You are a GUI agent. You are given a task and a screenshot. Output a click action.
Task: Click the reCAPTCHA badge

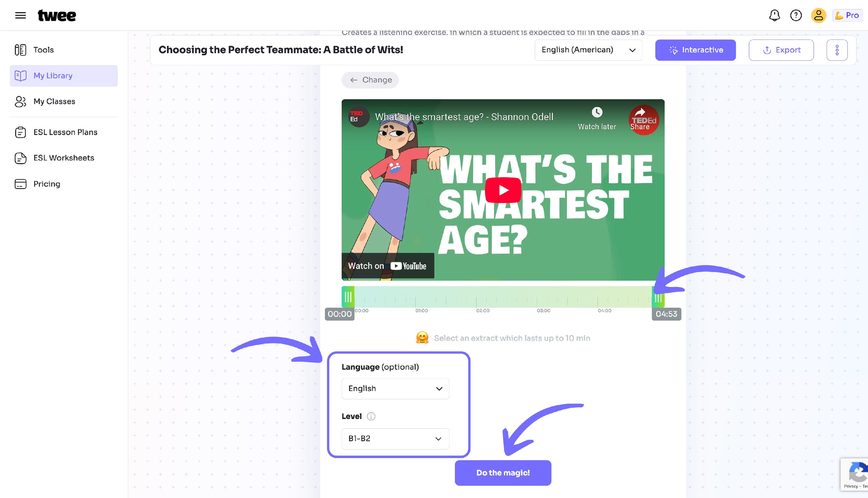pyautogui.click(x=854, y=474)
